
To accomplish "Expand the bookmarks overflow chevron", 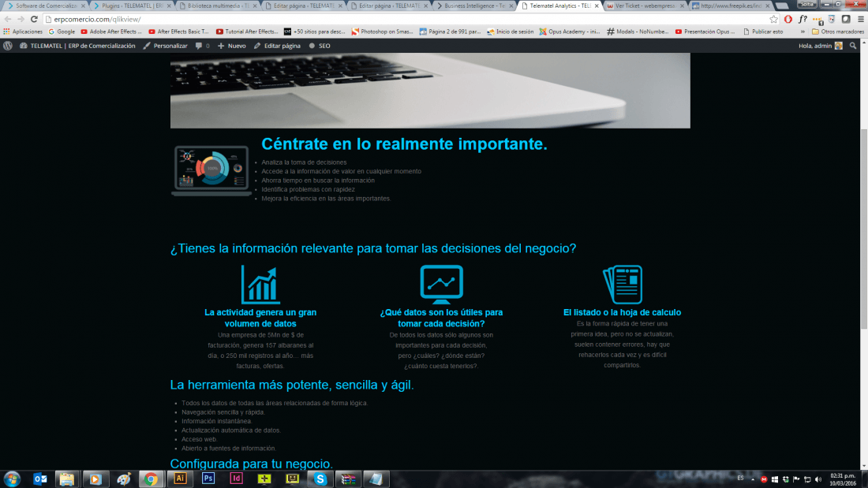I will 803,32.
